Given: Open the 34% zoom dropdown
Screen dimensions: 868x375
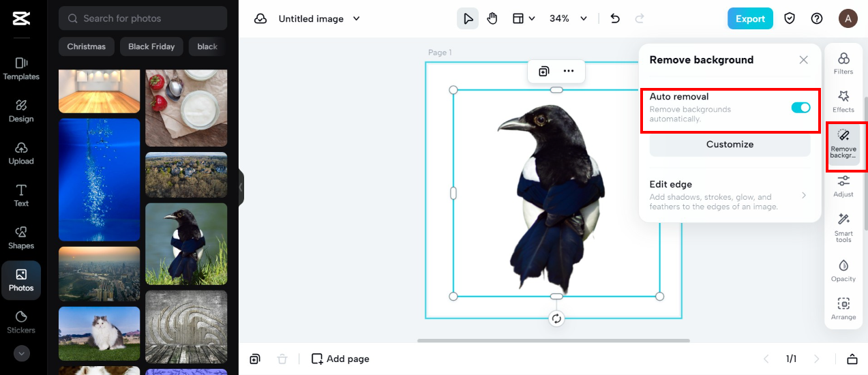Looking at the screenshot, I should [x=568, y=18].
